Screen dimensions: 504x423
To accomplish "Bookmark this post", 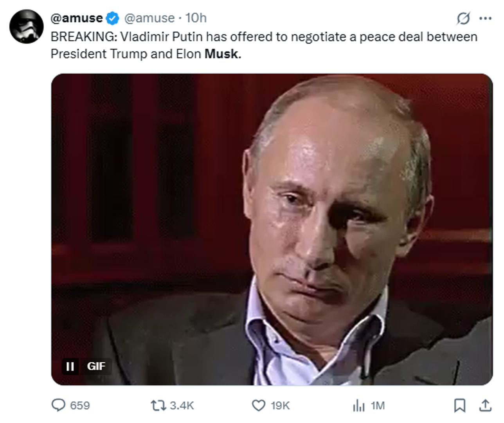I will coord(460,405).
